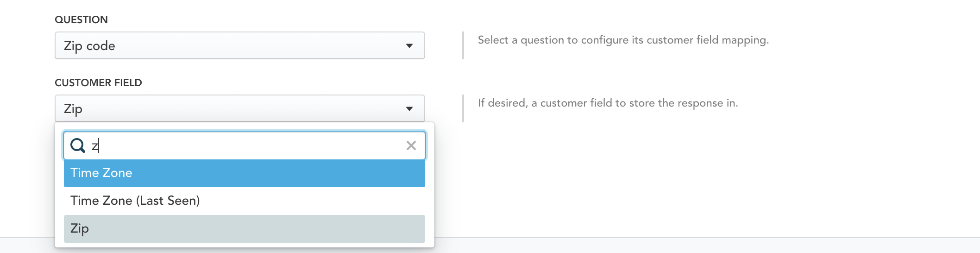The height and width of the screenshot is (253, 980).
Task: Focus the dropdown search input field
Action: pos(245,145)
